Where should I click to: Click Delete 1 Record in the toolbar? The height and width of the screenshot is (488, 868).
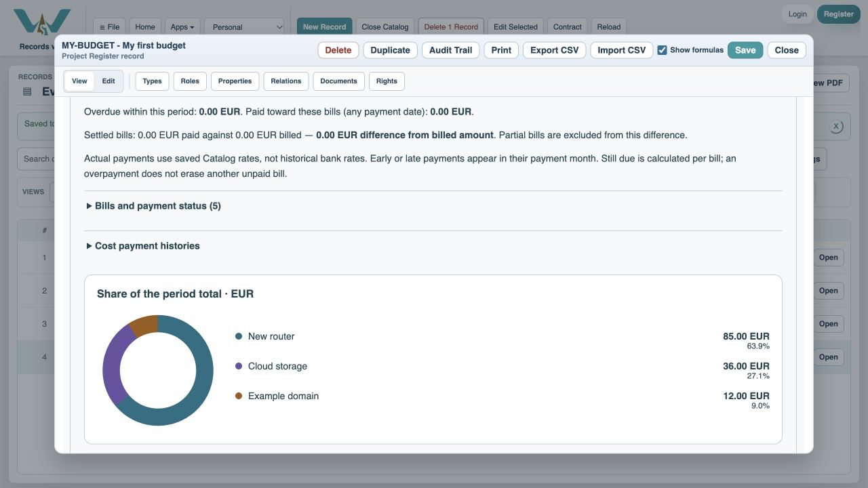(x=451, y=27)
